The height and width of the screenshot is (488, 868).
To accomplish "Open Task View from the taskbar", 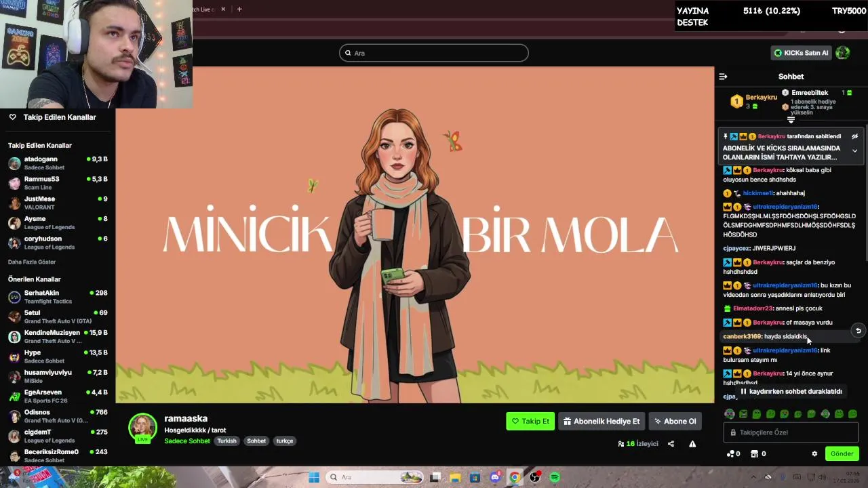I will (435, 477).
